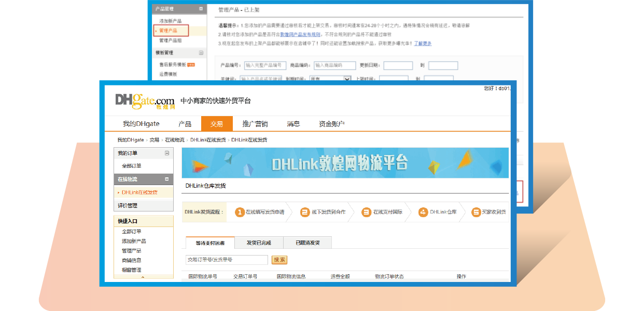
Task: Collapse 快捷入口 panel with up chevron
Action: pos(143,278)
